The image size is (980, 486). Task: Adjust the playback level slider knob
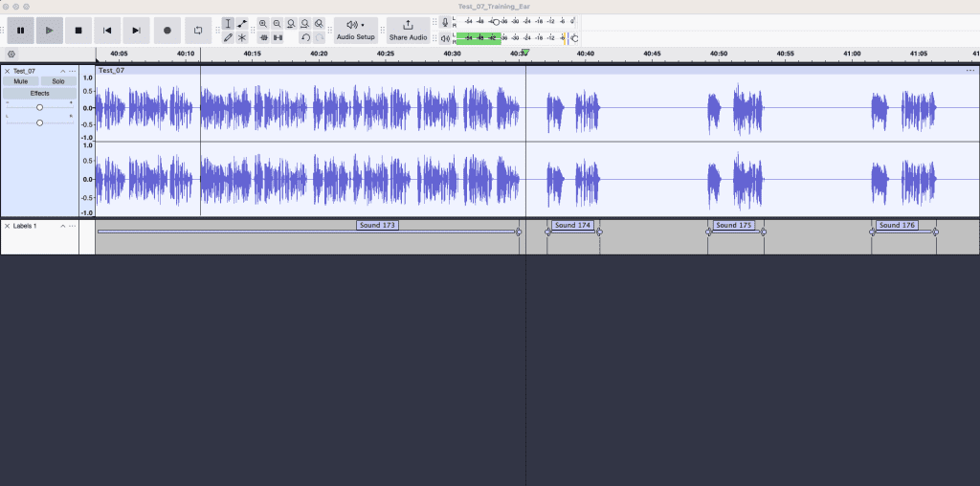574,38
